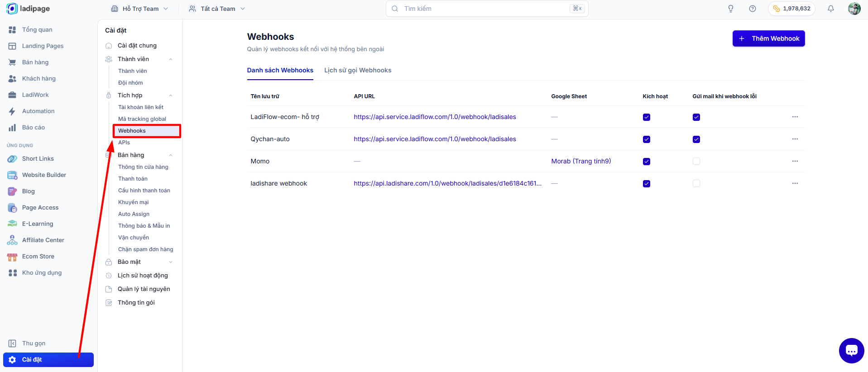Open more options for LadiFlow-ecom row
Viewport: 868px width, 372px height.
coord(795,117)
